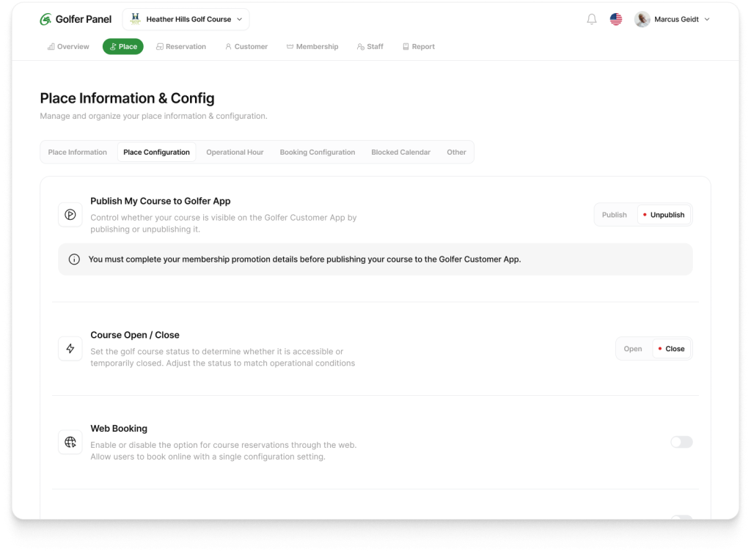Expand the Heather Hills Golf Course dropdown
Image resolution: width=751 pixels, height=560 pixels.
point(186,19)
